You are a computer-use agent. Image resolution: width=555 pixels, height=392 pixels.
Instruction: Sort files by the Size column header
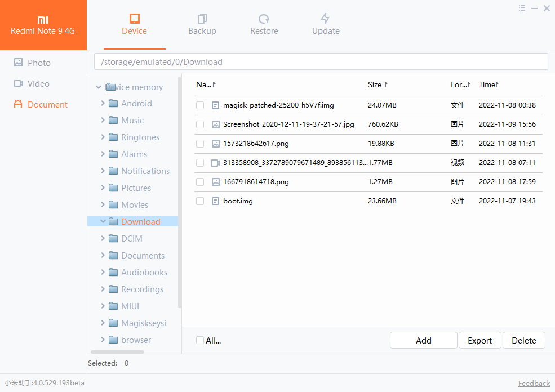click(x=378, y=84)
